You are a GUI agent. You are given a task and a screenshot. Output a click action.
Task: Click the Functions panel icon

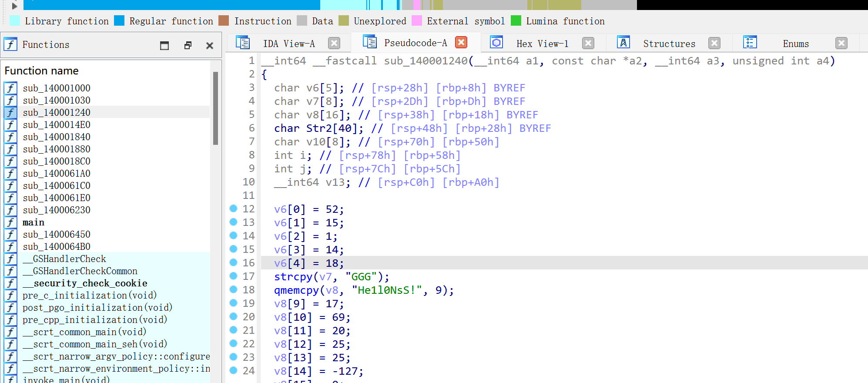(10, 44)
